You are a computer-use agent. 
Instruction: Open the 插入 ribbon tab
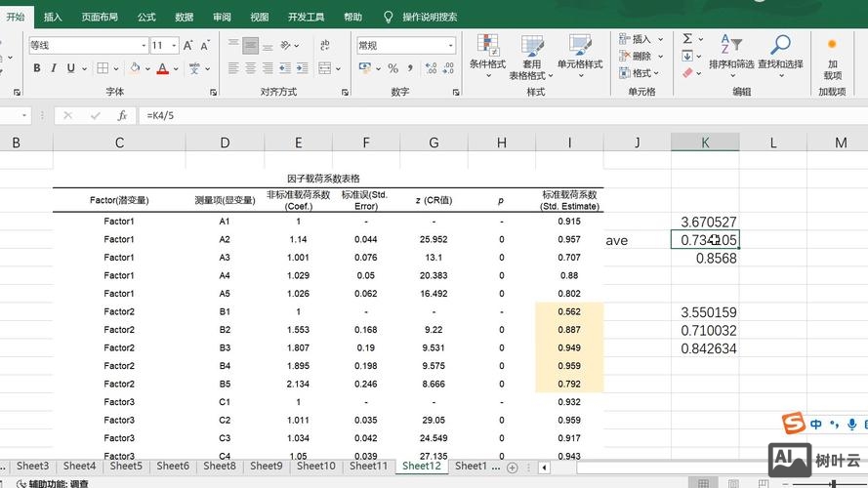tap(53, 17)
